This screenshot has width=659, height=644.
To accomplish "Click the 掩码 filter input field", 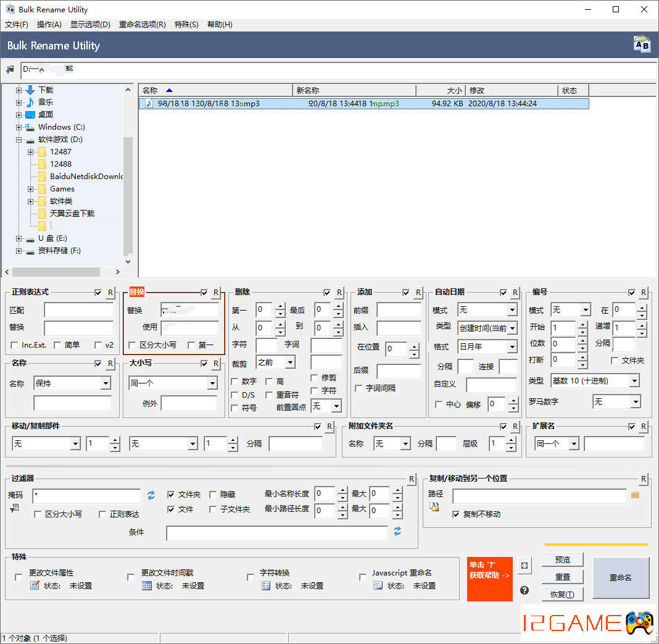I will pyautogui.click(x=86, y=496).
